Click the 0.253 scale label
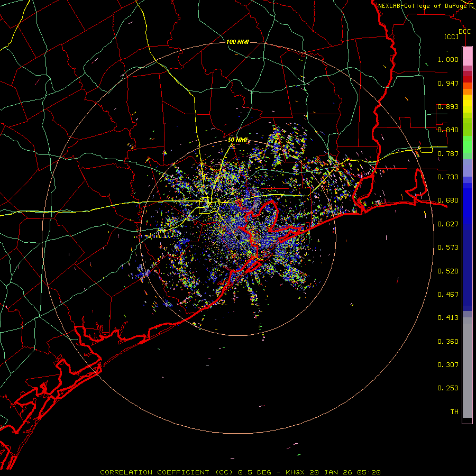The height and width of the screenshot is (476, 476). pyautogui.click(x=448, y=388)
